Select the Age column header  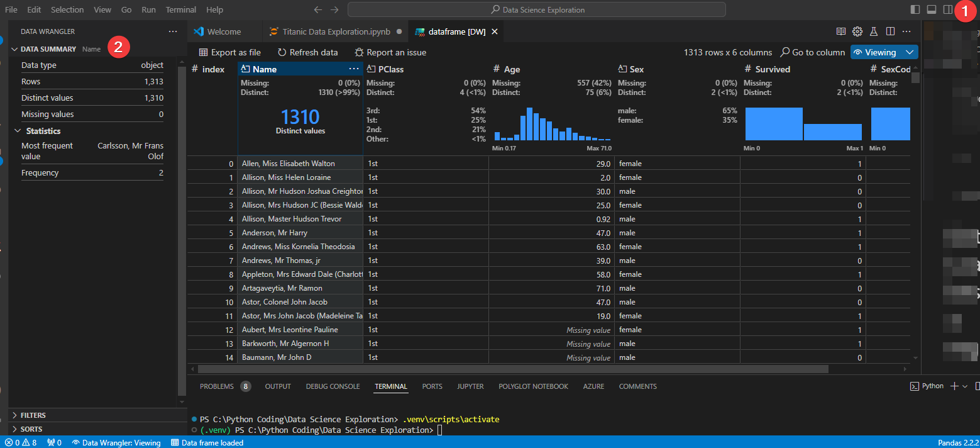pyautogui.click(x=552, y=69)
